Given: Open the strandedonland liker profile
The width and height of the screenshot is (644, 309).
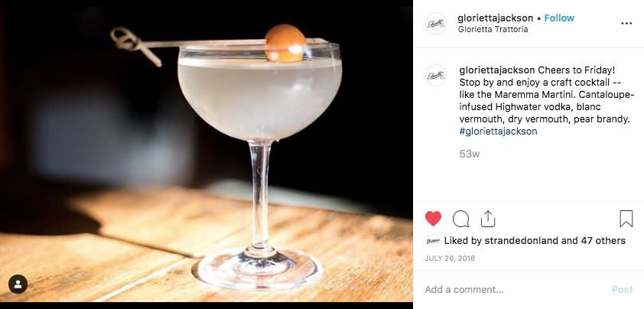Looking at the screenshot, I should tap(522, 241).
